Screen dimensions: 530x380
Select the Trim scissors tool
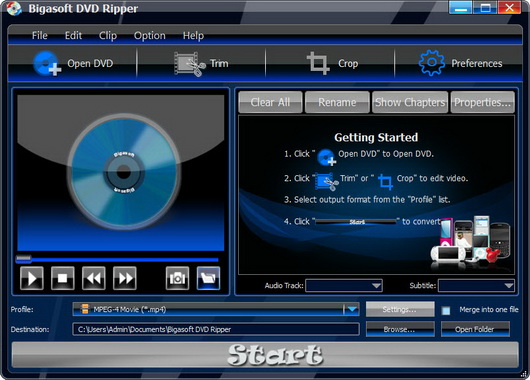tap(190, 64)
